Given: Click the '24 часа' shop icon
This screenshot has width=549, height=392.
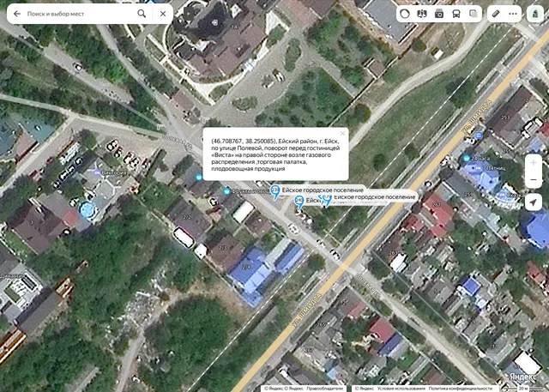Looking at the screenshot, I should tap(466, 159).
